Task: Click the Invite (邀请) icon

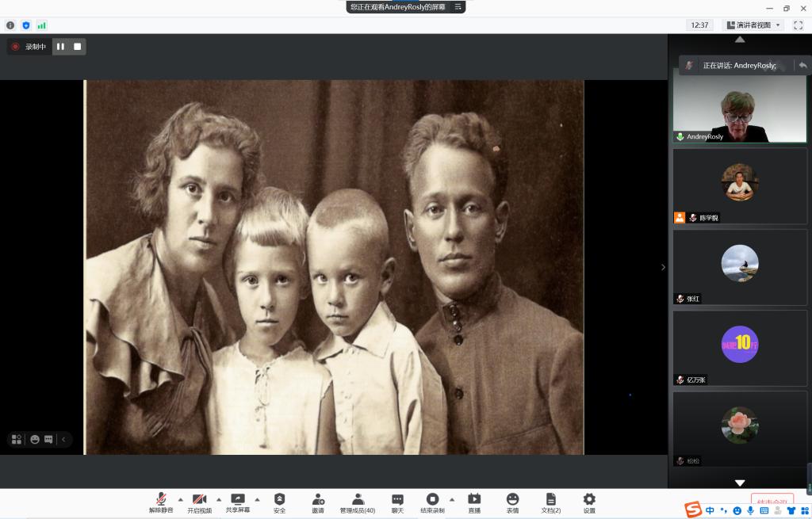Action: click(x=318, y=502)
